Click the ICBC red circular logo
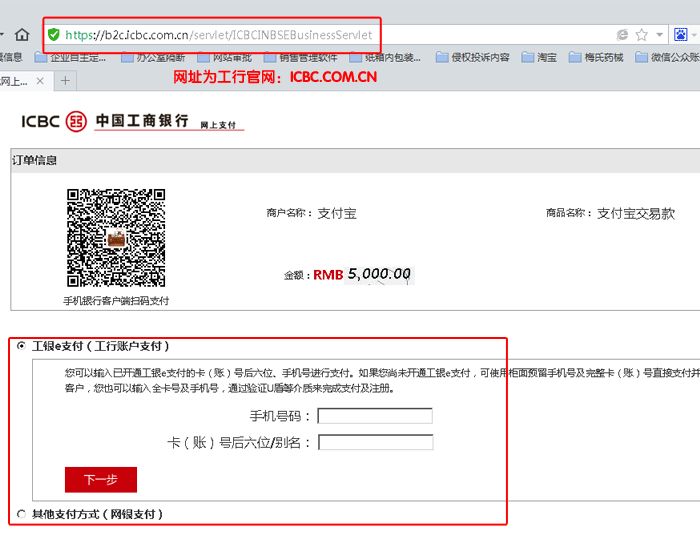The image size is (700, 542). [76, 121]
